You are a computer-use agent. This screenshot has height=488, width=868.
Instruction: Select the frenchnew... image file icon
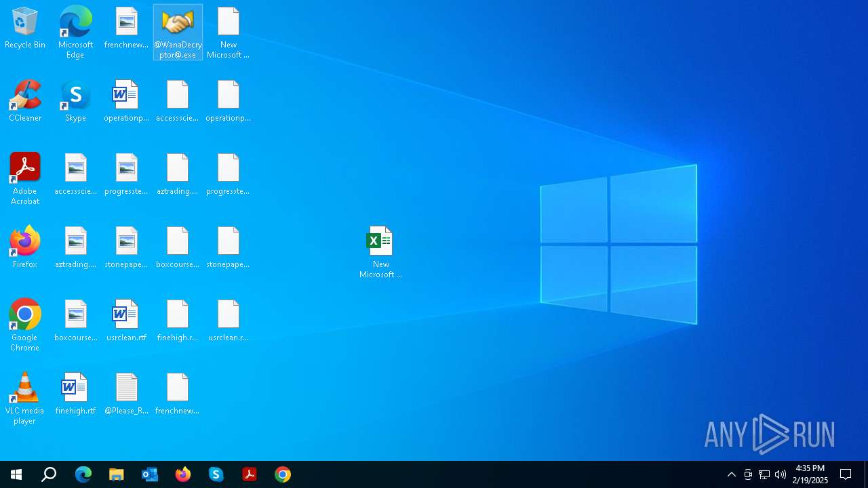coord(126,29)
